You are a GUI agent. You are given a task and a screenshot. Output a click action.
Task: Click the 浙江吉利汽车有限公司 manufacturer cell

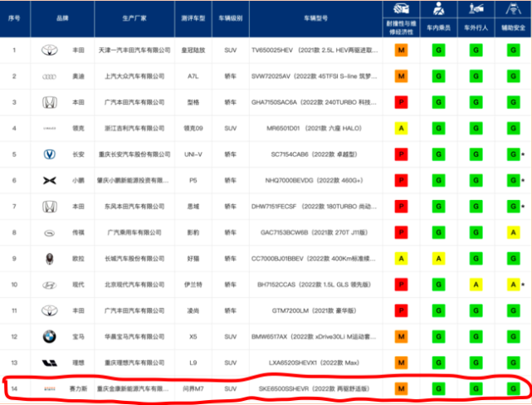coord(134,129)
